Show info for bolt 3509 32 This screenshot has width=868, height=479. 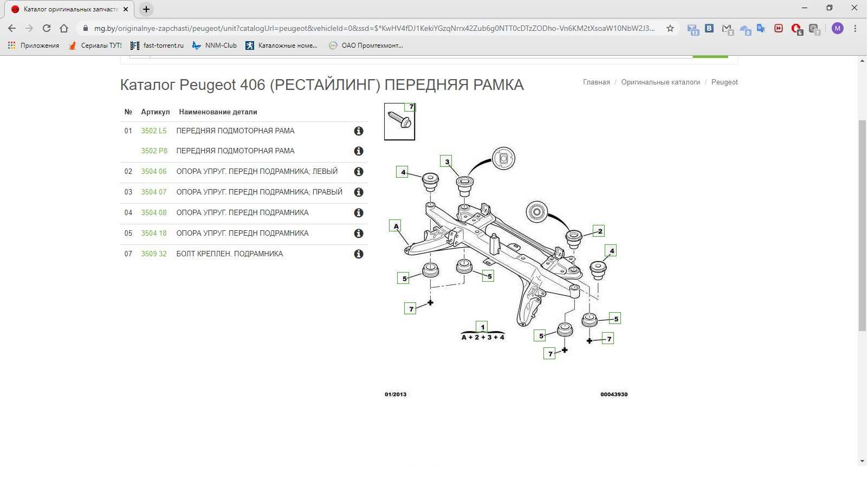pos(359,254)
